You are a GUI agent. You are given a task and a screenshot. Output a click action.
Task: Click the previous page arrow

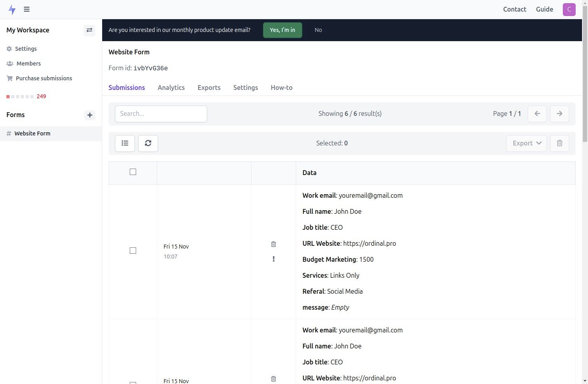[x=537, y=114]
